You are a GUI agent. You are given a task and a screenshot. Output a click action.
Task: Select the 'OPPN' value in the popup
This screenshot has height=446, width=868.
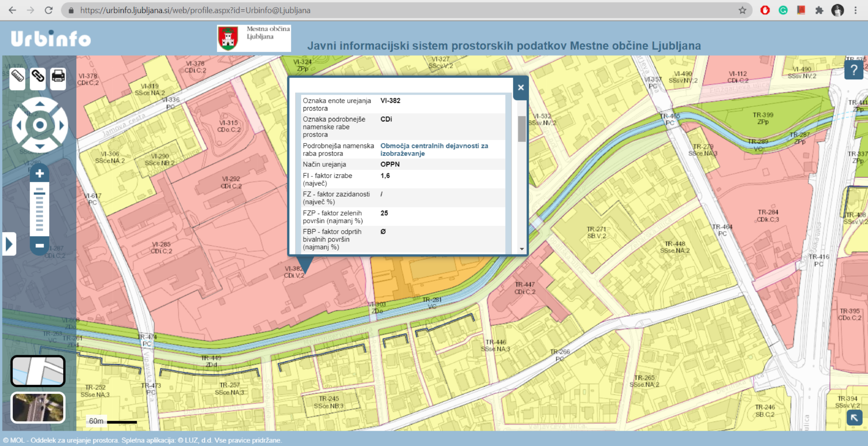[x=390, y=164]
